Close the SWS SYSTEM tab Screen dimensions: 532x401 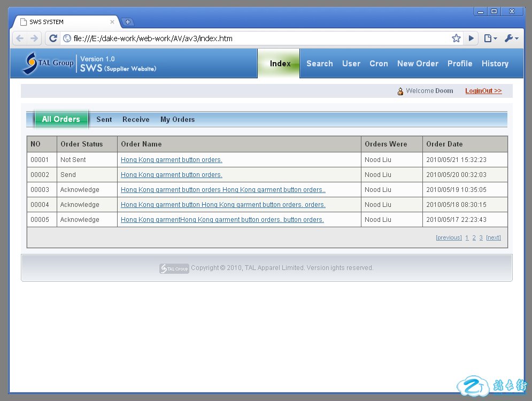(112, 22)
